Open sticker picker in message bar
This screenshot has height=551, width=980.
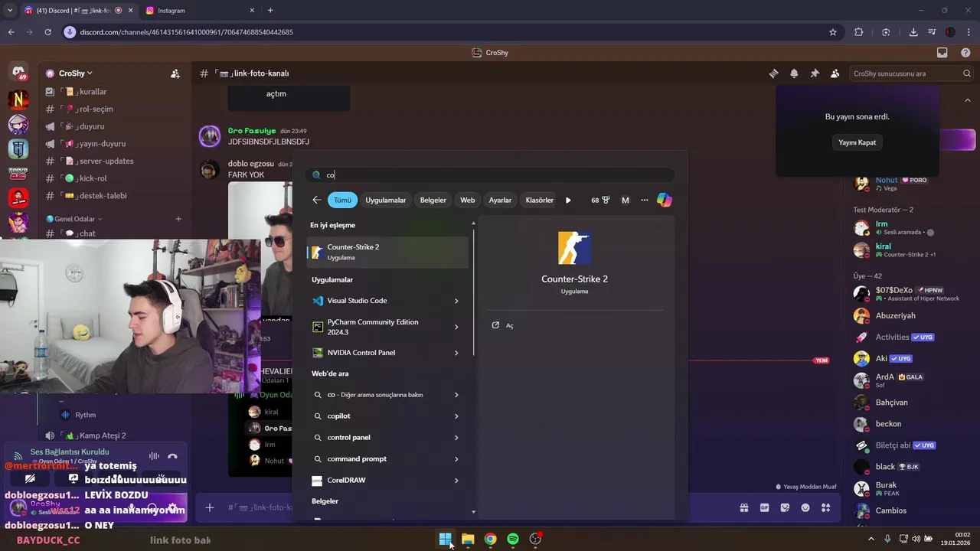tap(785, 507)
